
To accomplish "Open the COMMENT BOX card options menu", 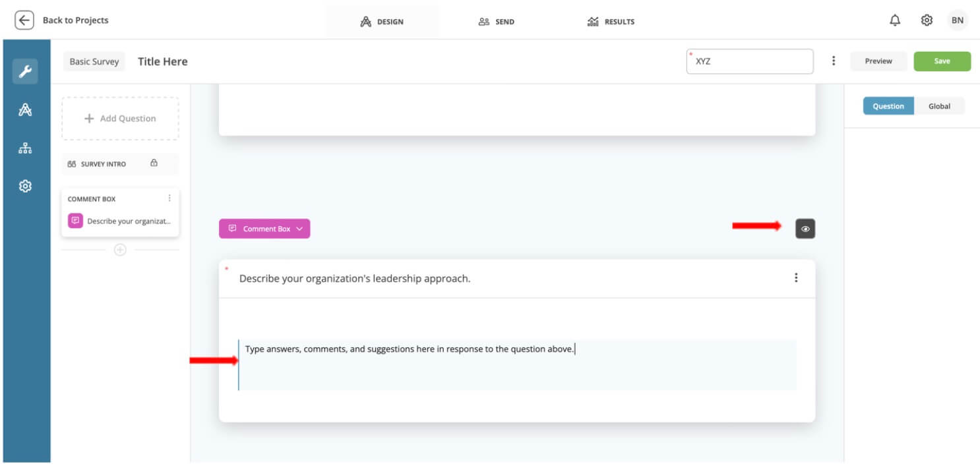I will tap(169, 198).
